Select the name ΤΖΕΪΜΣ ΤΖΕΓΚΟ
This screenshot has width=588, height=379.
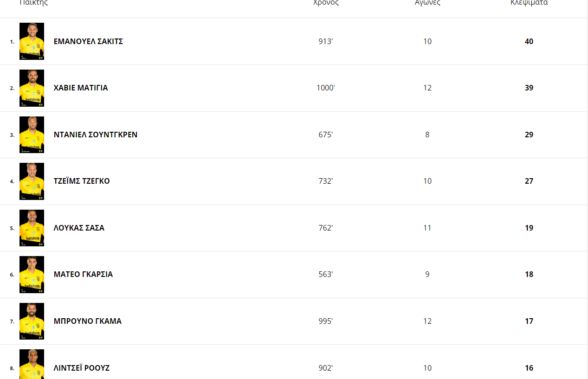tap(82, 181)
